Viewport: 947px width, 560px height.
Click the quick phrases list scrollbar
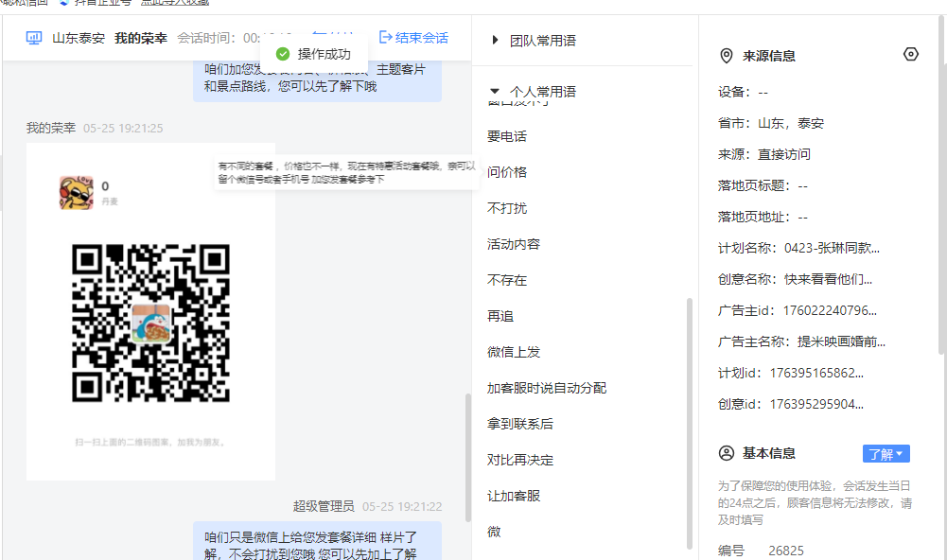689,424
